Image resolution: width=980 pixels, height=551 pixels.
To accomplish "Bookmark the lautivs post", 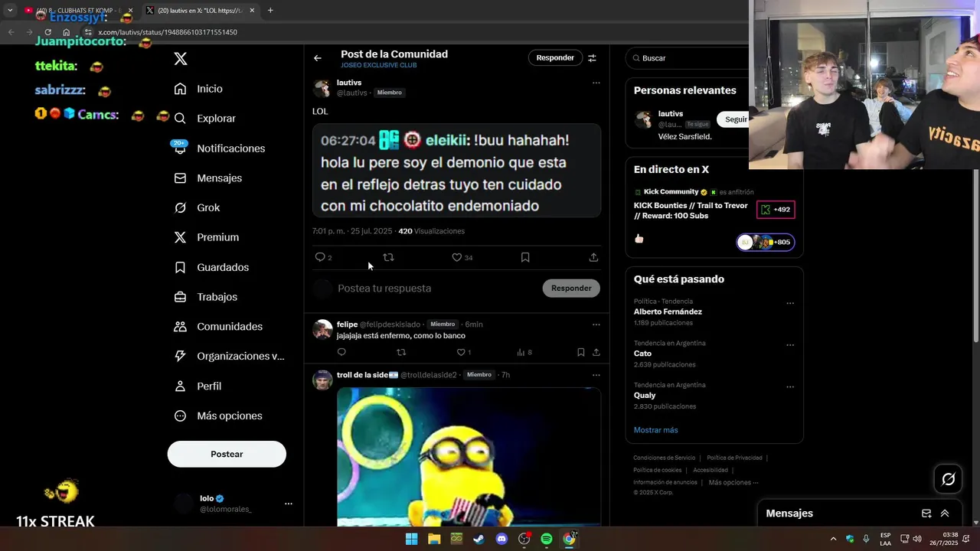I will (x=525, y=257).
